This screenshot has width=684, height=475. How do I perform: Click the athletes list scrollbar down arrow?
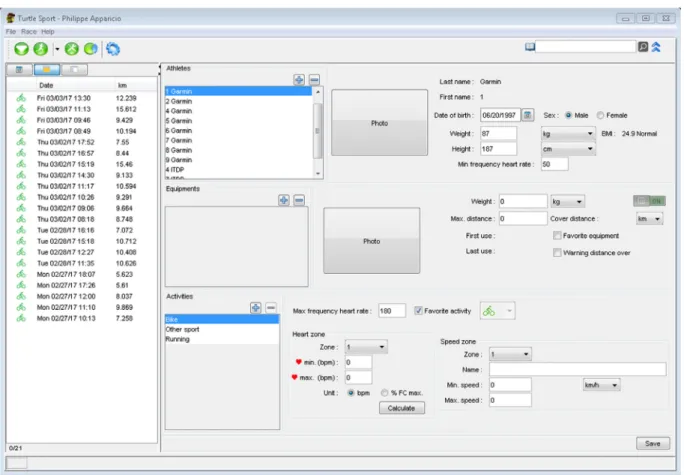[x=318, y=174]
